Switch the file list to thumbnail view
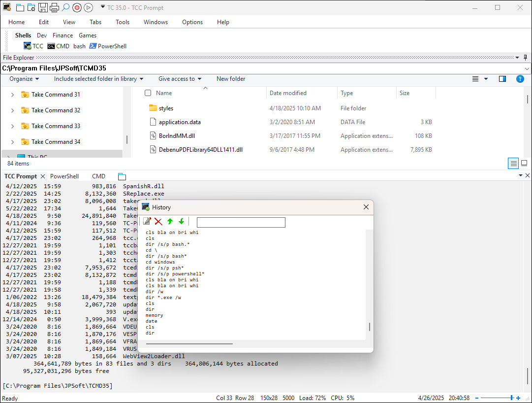The width and height of the screenshot is (532, 403). 524,163
